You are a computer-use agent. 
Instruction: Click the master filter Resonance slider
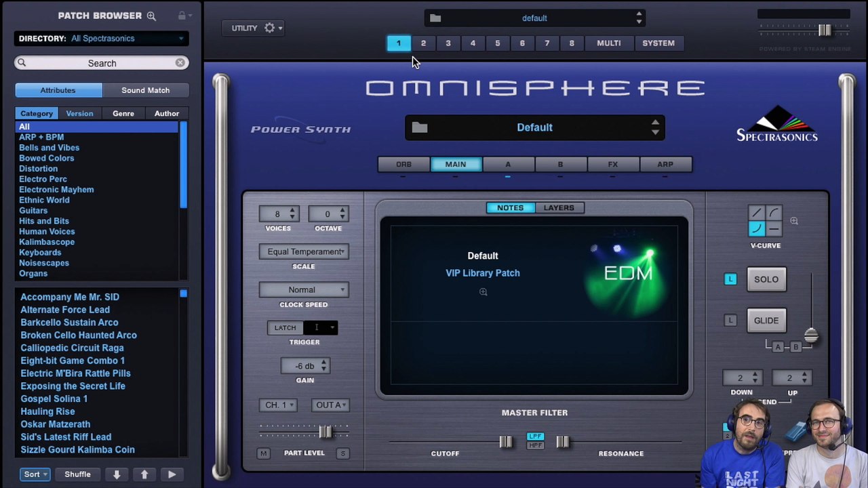tap(563, 442)
